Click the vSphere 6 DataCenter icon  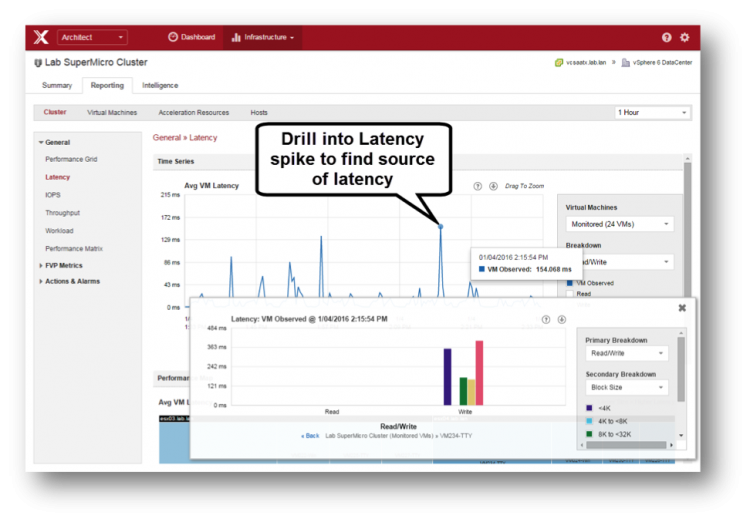point(625,63)
